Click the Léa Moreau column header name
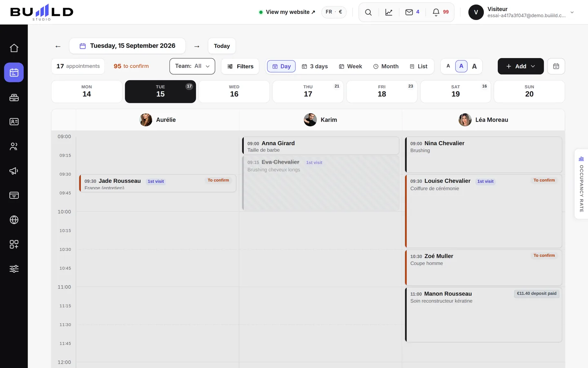 (492, 120)
